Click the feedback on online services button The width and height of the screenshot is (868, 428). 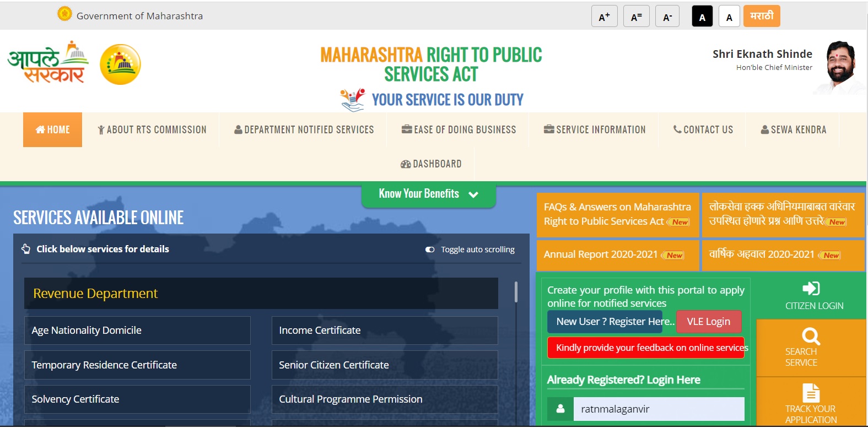tap(646, 348)
